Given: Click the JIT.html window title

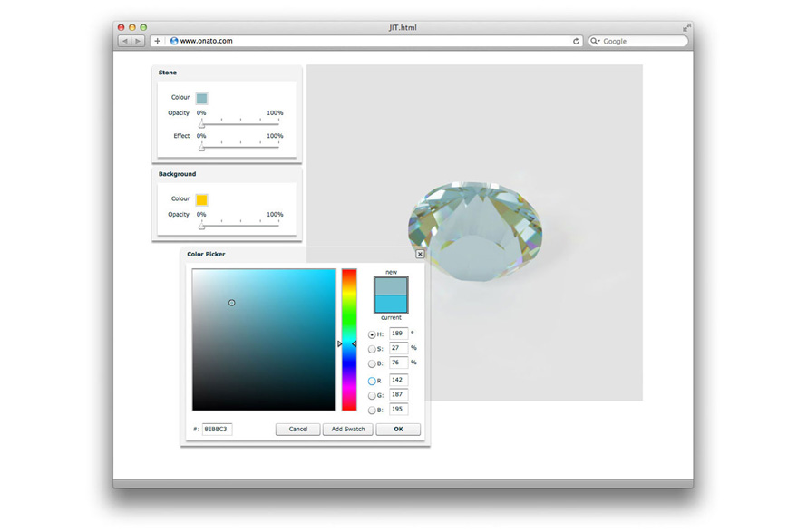Looking at the screenshot, I should click(x=403, y=28).
